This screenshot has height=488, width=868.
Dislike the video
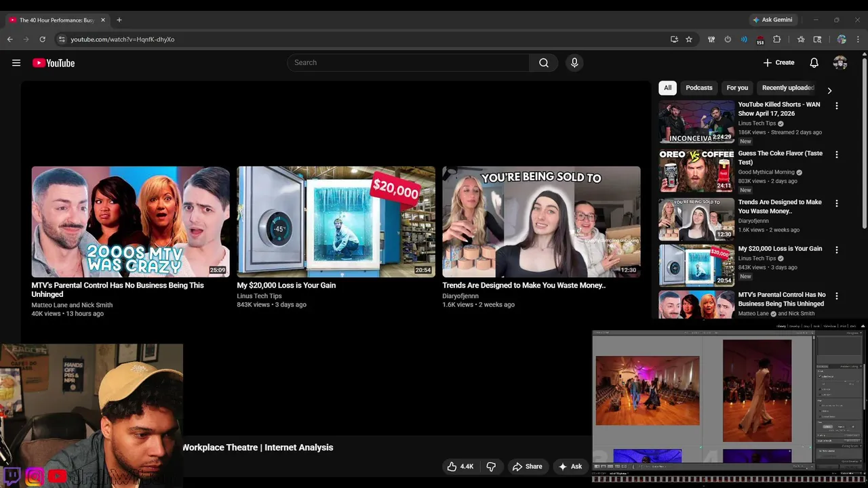[491, 466]
